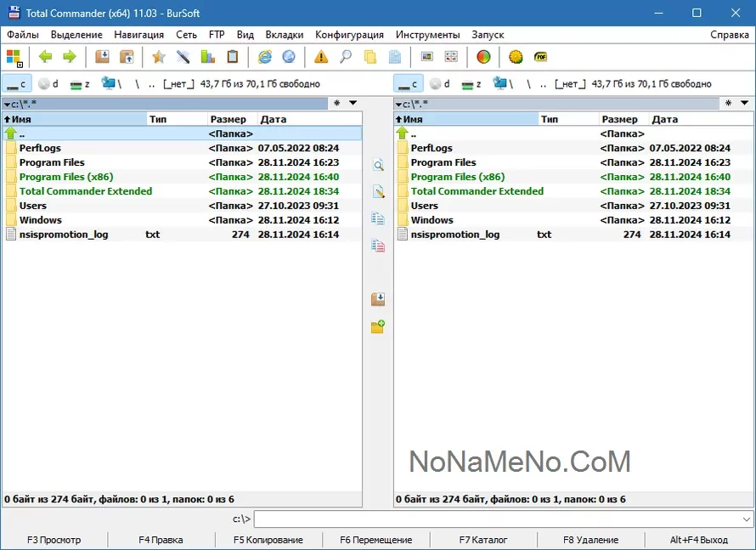Click the edit pencil icon in middle strip
This screenshot has height=550, width=756.
click(x=378, y=192)
